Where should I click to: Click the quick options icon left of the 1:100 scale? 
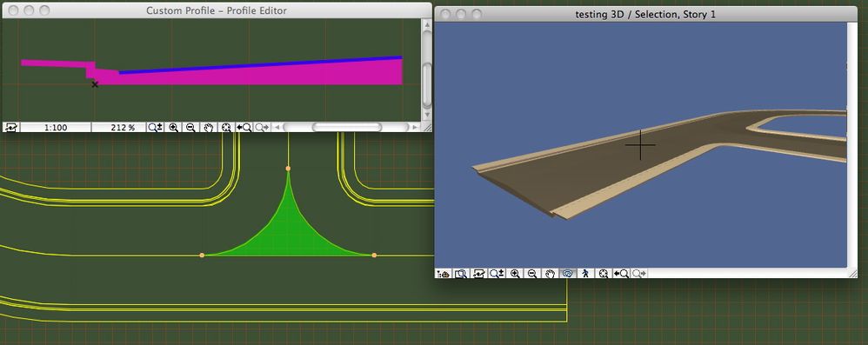coord(10,127)
